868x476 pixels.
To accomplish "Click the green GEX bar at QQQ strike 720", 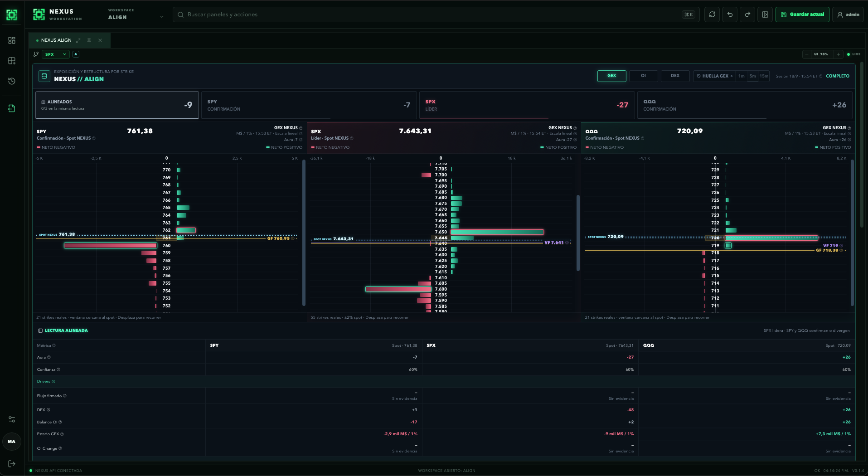I will (x=771, y=238).
